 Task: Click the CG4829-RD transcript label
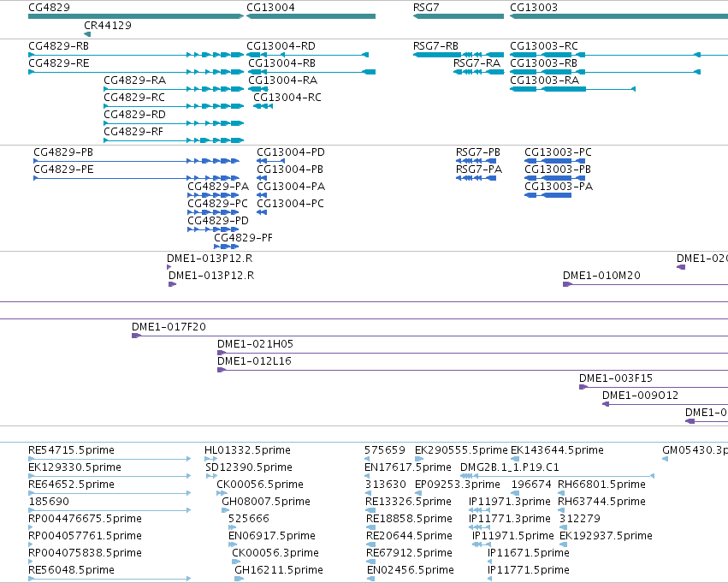134,115
